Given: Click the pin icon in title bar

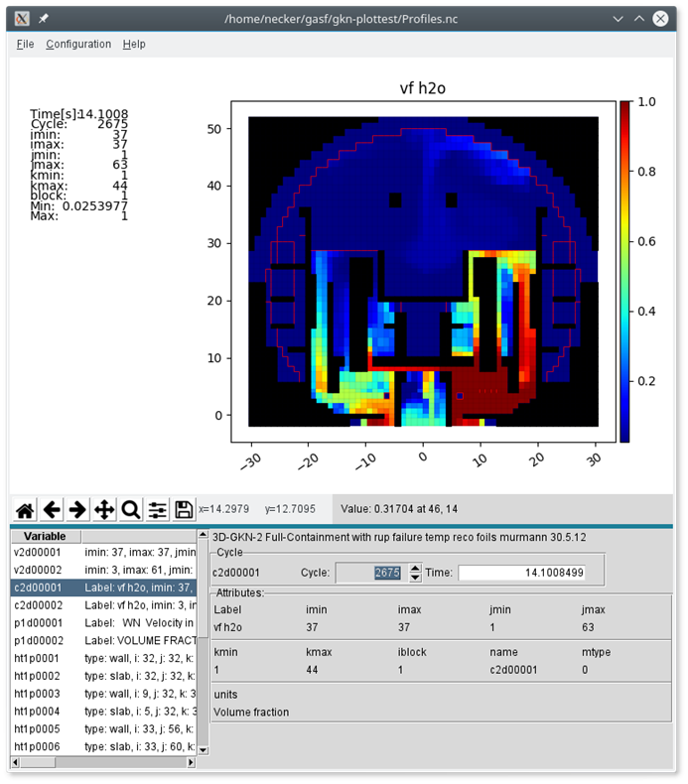Looking at the screenshot, I should tap(44, 18).
